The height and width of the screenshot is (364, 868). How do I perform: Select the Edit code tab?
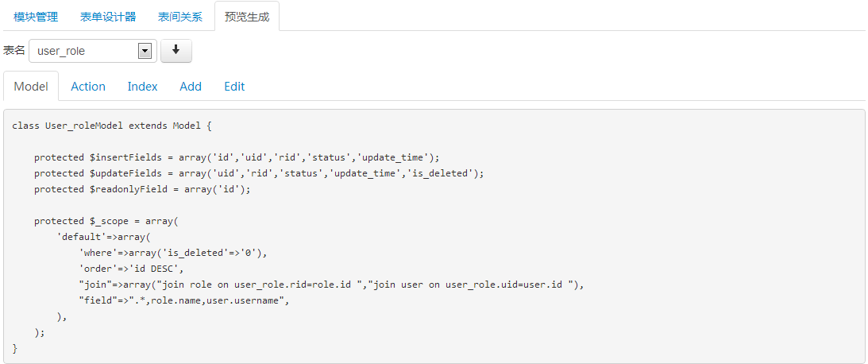(x=234, y=87)
